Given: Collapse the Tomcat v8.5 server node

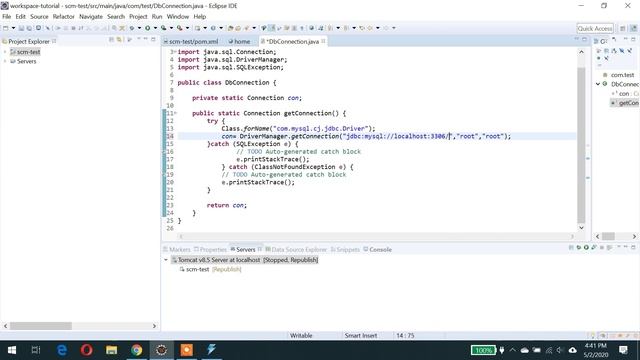Looking at the screenshot, I should 166,260.
